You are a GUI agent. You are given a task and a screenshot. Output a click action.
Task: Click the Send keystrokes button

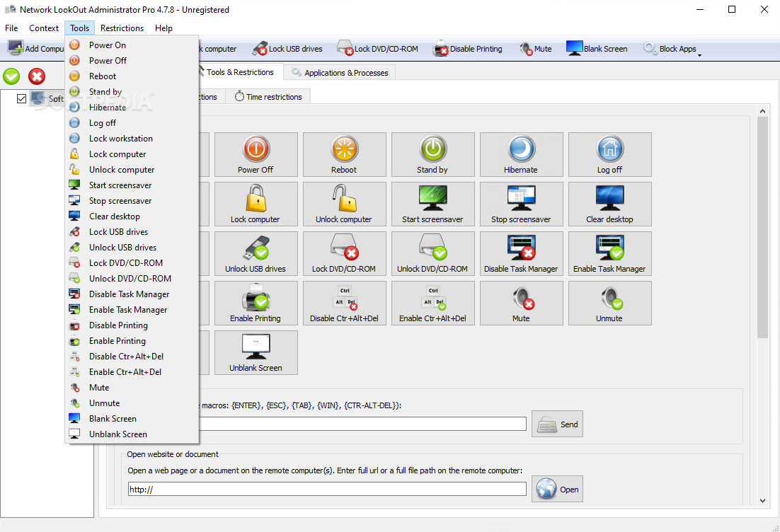[557, 424]
